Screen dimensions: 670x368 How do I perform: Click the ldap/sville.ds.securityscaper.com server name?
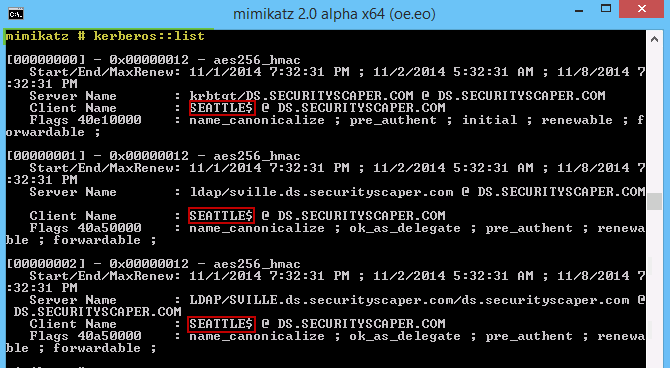[321, 192]
